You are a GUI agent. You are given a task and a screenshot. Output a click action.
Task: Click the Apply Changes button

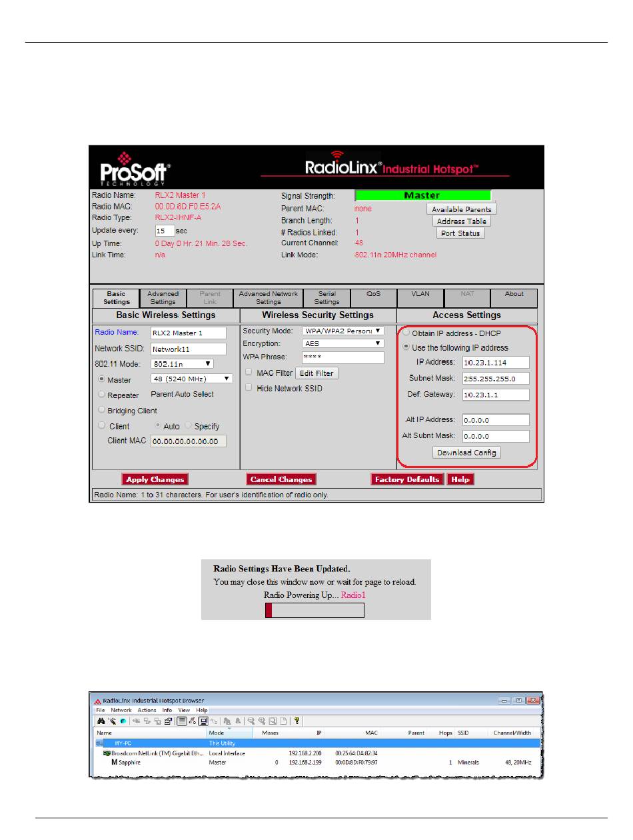tap(155, 479)
